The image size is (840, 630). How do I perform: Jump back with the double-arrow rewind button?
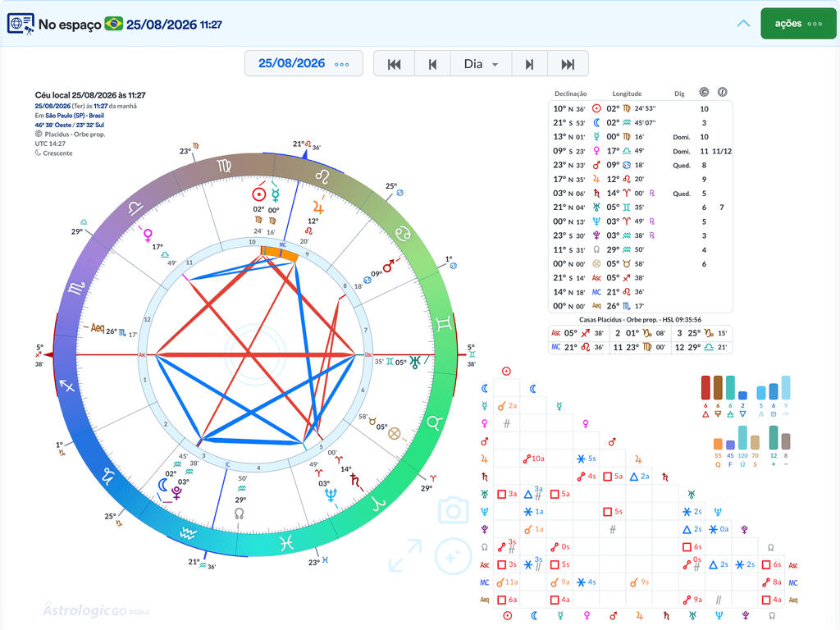tap(395, 64)
